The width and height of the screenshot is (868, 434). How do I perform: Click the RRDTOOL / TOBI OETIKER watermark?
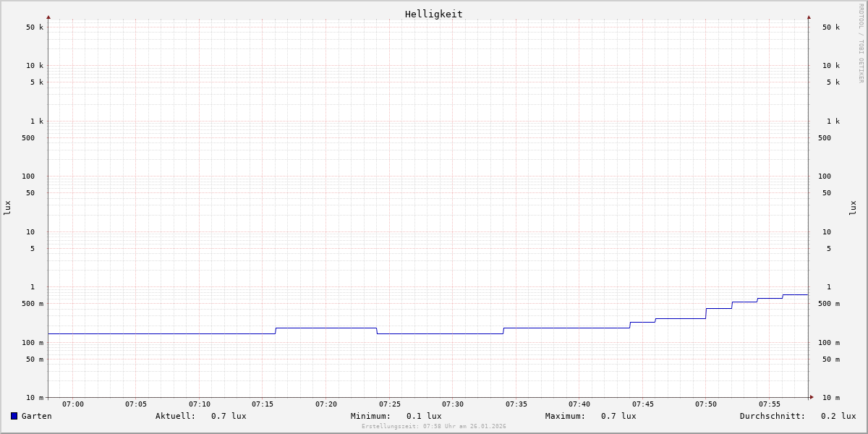861,43
